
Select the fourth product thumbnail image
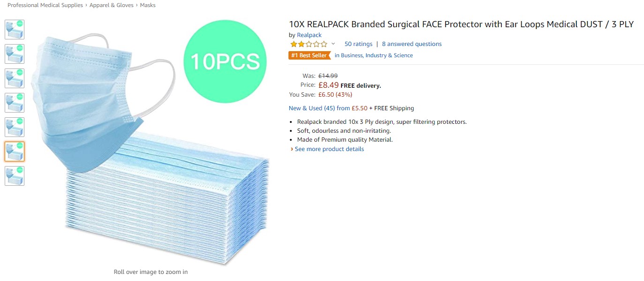click(15, 103)
